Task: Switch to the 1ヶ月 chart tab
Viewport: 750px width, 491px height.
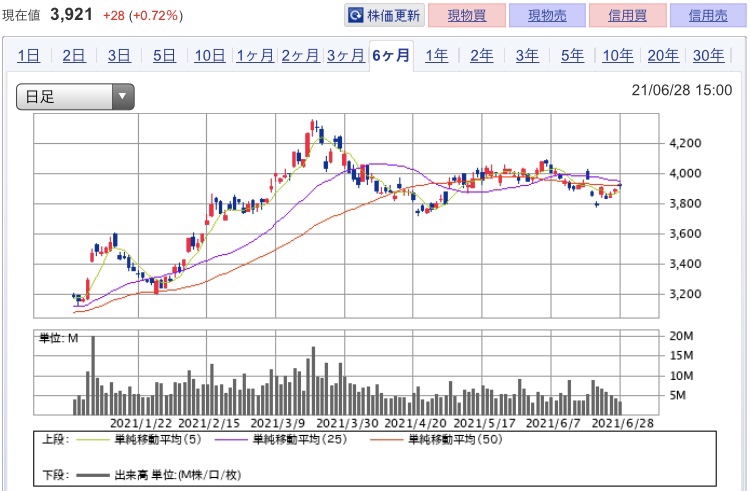Action: [255, 55]
